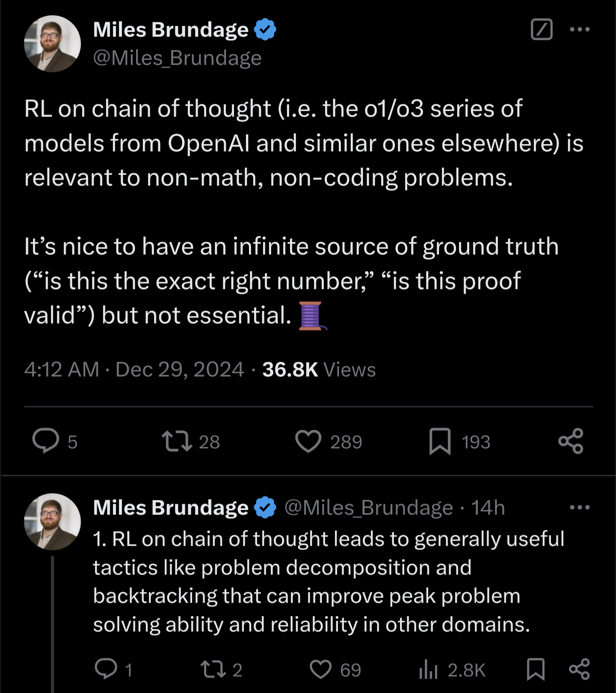Viewport: 616px width, 693px height.
Task: Click the Miles Brundage name on reply tweet
Action: coord(171,508)
